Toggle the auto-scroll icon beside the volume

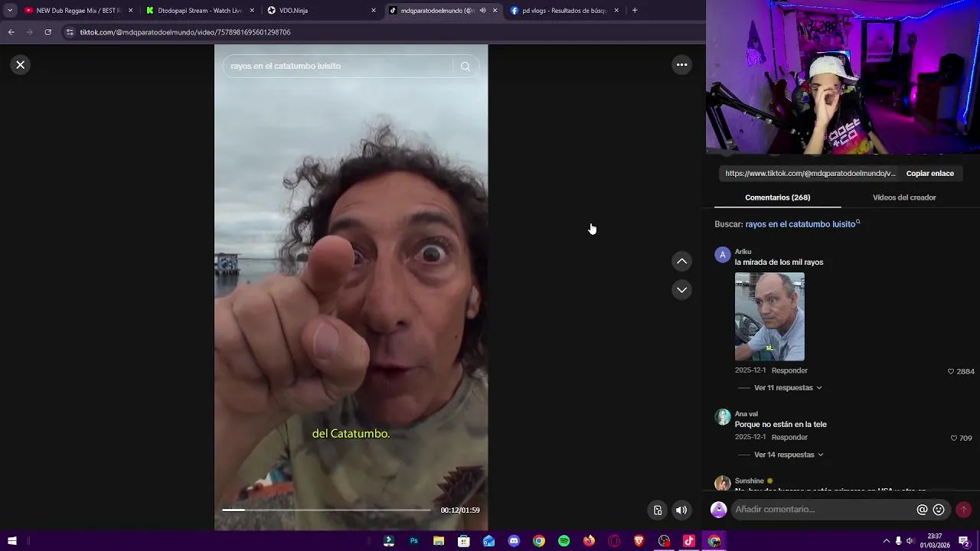(658, 510)
